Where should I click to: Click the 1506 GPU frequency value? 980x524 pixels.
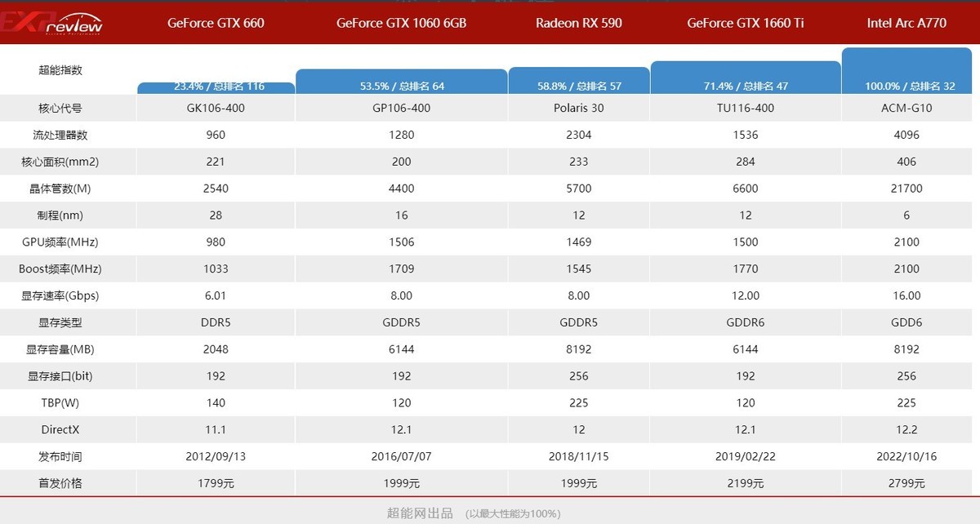pyautogui.click(x=401, y=242)
